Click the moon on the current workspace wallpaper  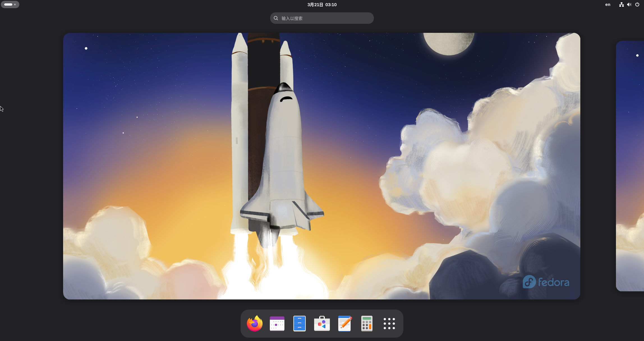click(448, 43)
